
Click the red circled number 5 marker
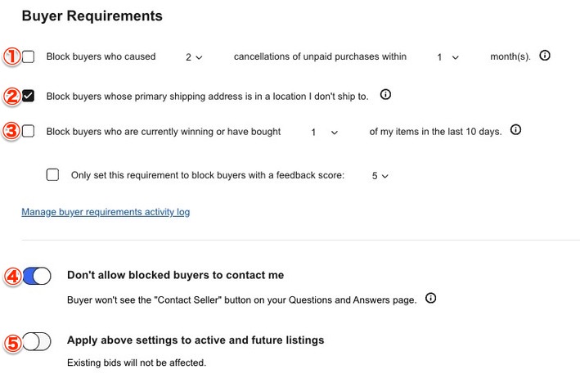coord(11,341)
